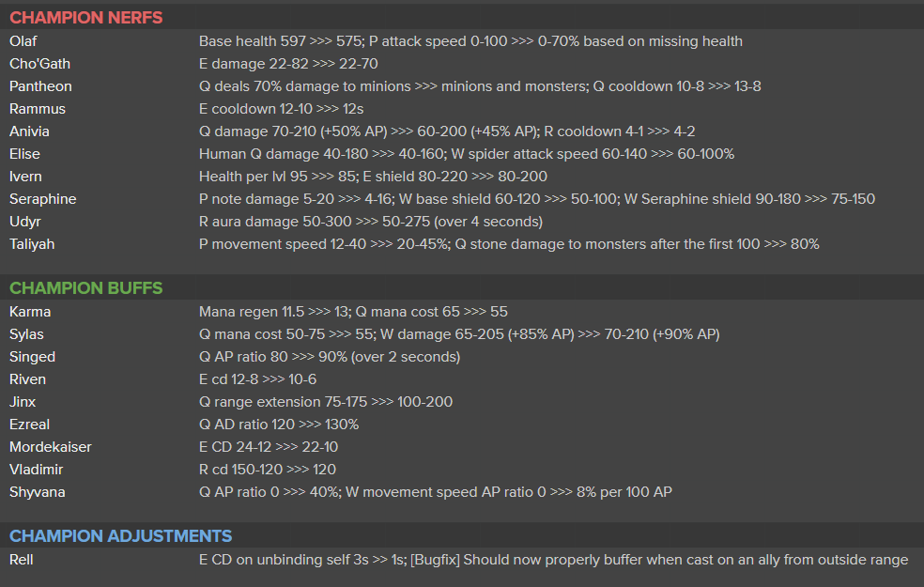This screenshot has height=587, width=924.
Task: Click the CHAMPION ADJUSTMENTS section header
Action: [121, 535]
